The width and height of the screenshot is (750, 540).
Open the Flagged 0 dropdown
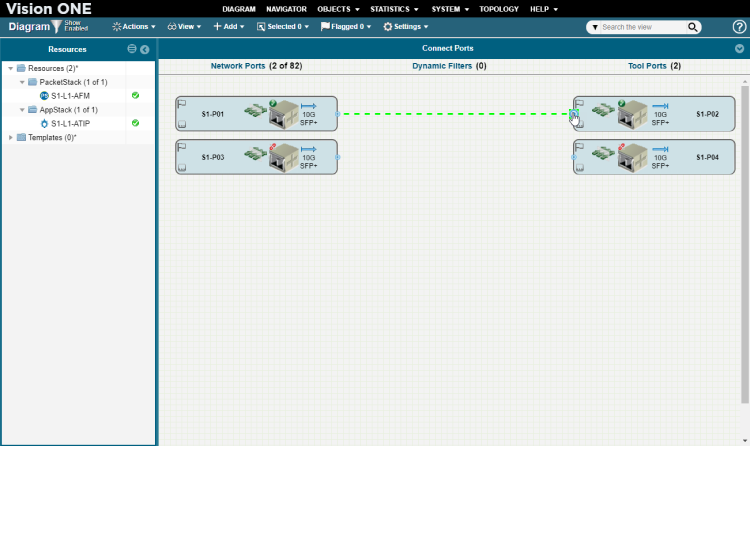[x=345, y=27]
